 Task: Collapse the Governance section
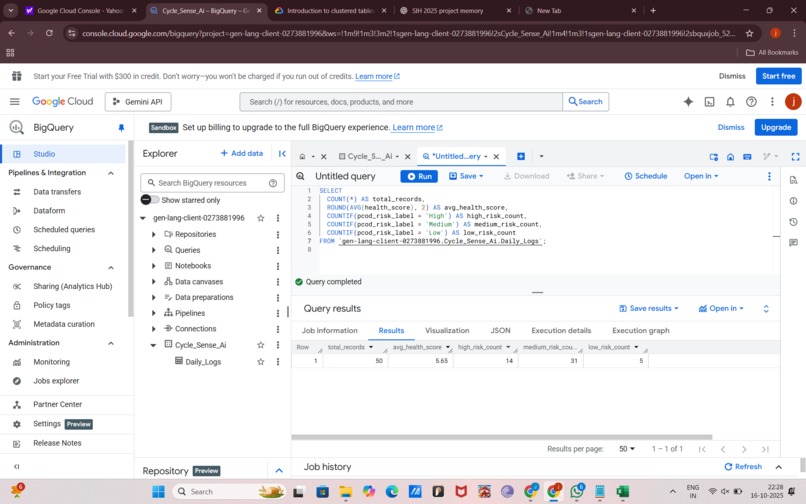tap(111, 267)
